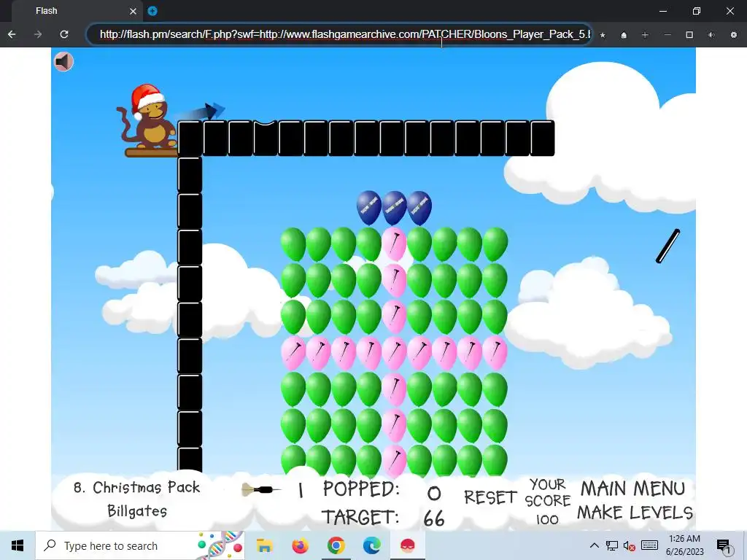
Task: Open MAKE LEVELS editor
Action: click(x=635, y=513)
